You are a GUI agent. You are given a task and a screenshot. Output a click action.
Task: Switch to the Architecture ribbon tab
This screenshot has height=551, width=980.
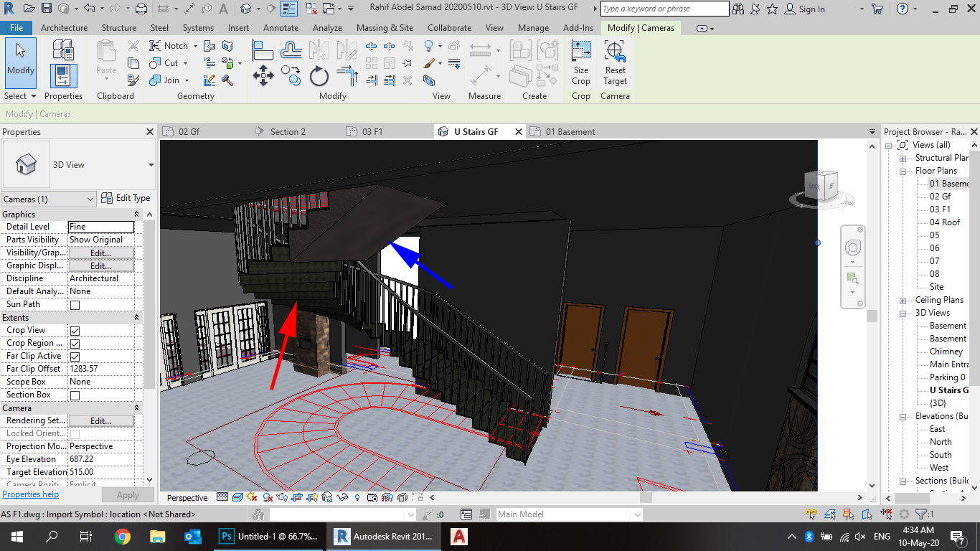[64, 28]
